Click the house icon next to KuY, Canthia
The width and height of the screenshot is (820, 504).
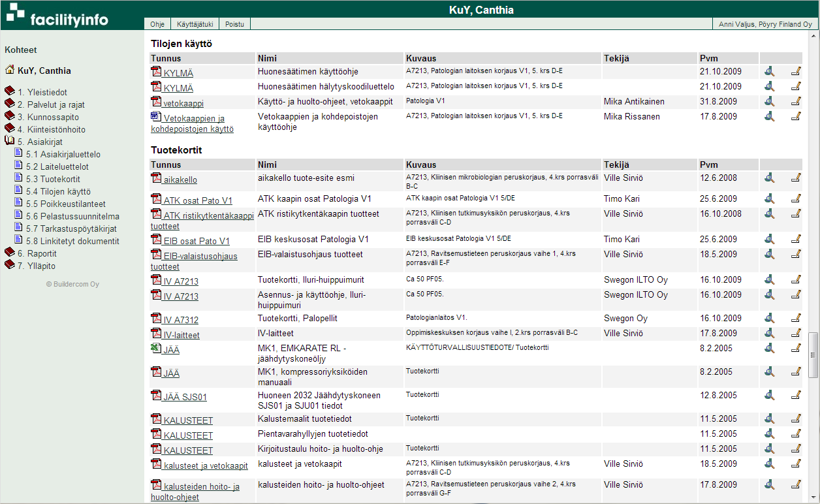pos(10,70)
